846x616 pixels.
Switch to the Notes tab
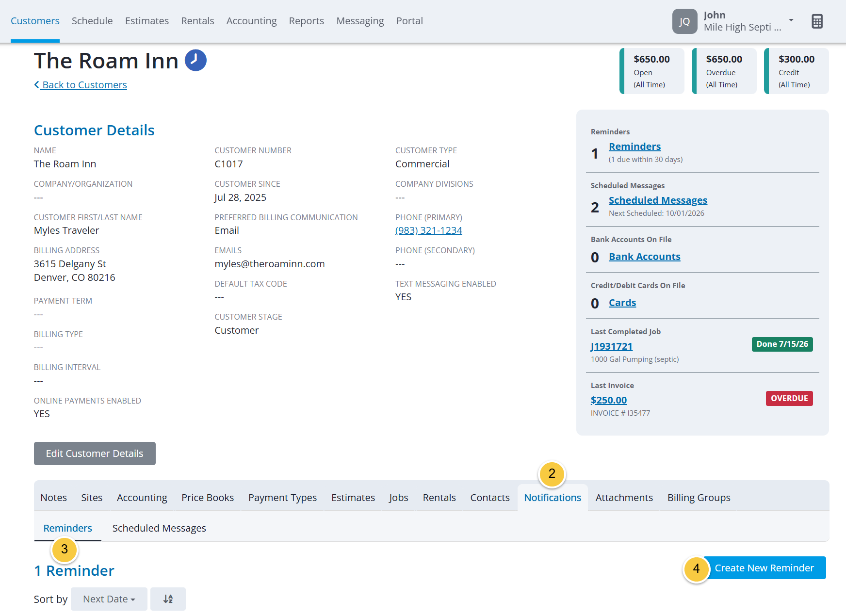[54, 498]
